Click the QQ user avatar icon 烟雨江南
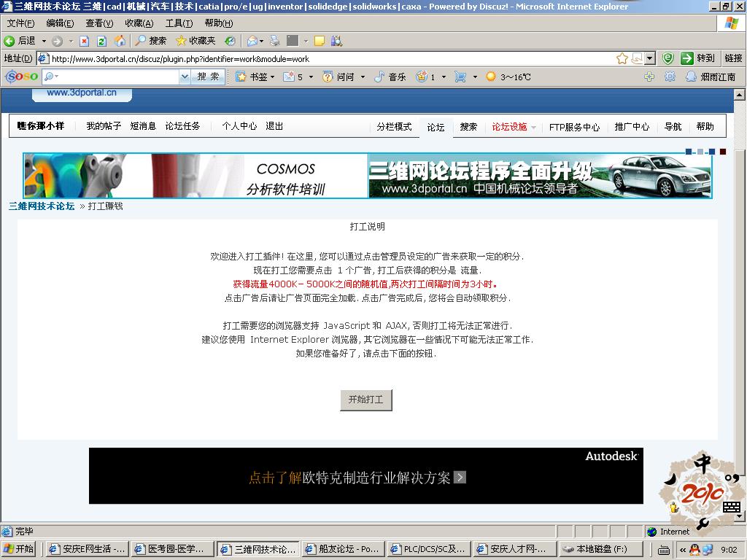The width and height of the screenshot is (747, 560). [691, 77]
